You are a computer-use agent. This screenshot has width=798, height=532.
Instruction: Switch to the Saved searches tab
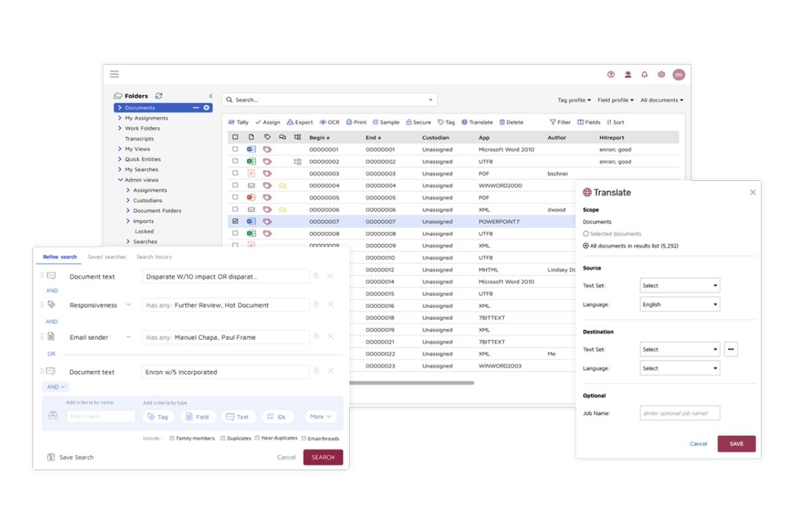coord(107,257)
